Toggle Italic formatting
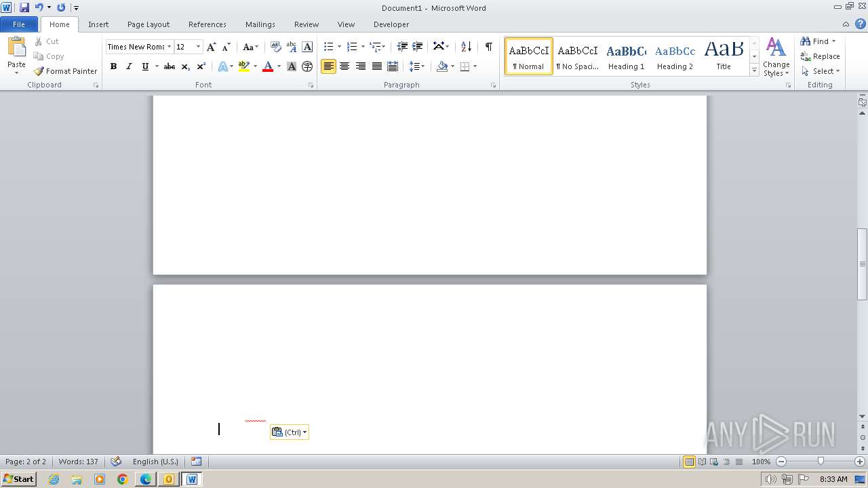 pyautogui.click(x=129, y=66)
